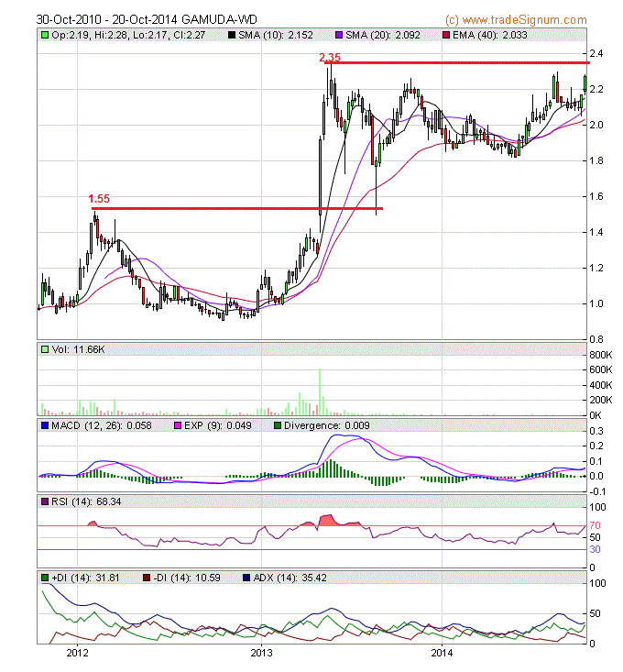Click the chart title GAMUDA-WD
Viewport: 623px width, 672px height.
point(219,20)
